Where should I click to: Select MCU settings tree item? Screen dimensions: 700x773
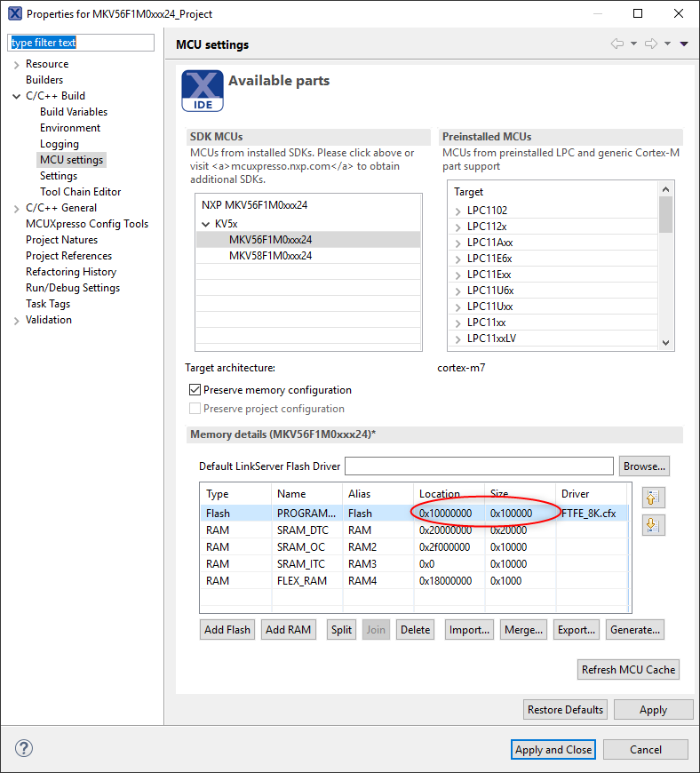click(x=71, y=160)
